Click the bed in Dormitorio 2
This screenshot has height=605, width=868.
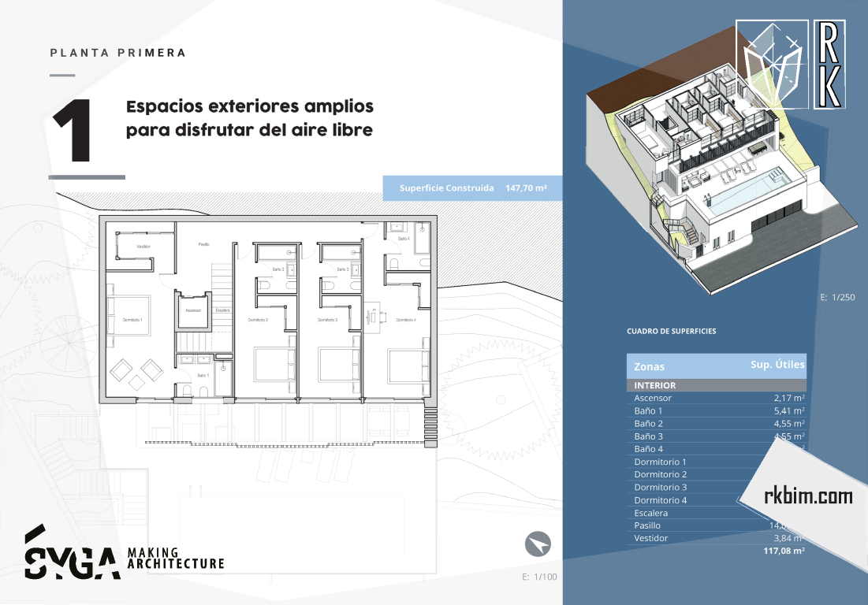tap(273, 366)
